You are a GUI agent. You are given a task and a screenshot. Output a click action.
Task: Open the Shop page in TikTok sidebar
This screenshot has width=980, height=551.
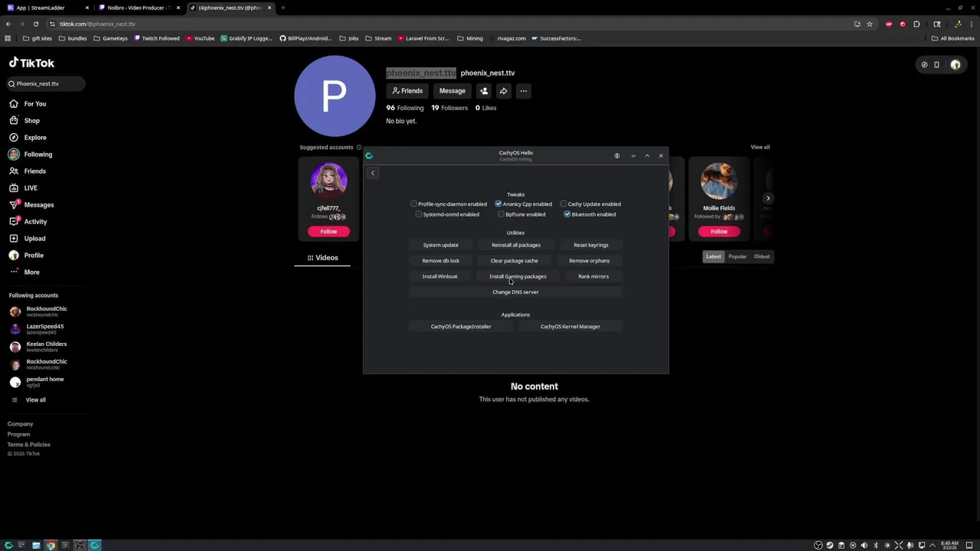point(24,120)
